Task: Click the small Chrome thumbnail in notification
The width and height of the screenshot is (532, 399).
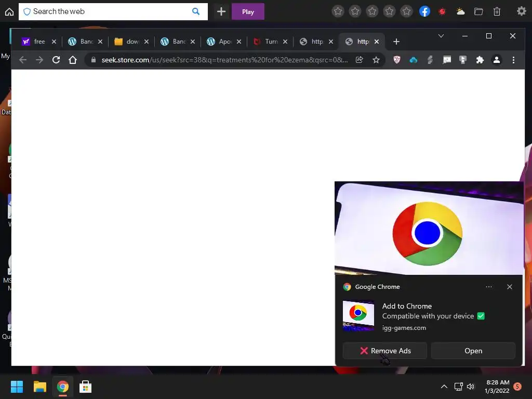Action: 358,315
